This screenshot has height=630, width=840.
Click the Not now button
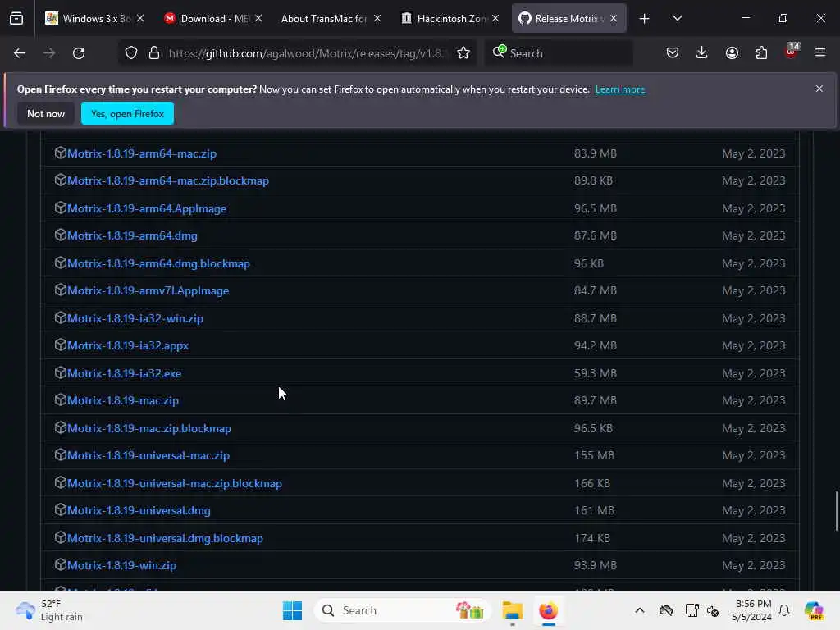coord(46,113)
